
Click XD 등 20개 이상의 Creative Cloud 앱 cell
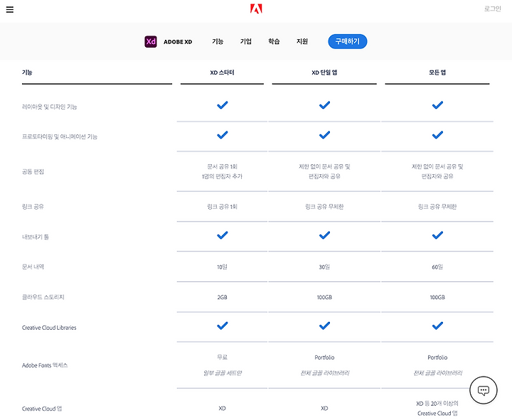tap(437, 409)
